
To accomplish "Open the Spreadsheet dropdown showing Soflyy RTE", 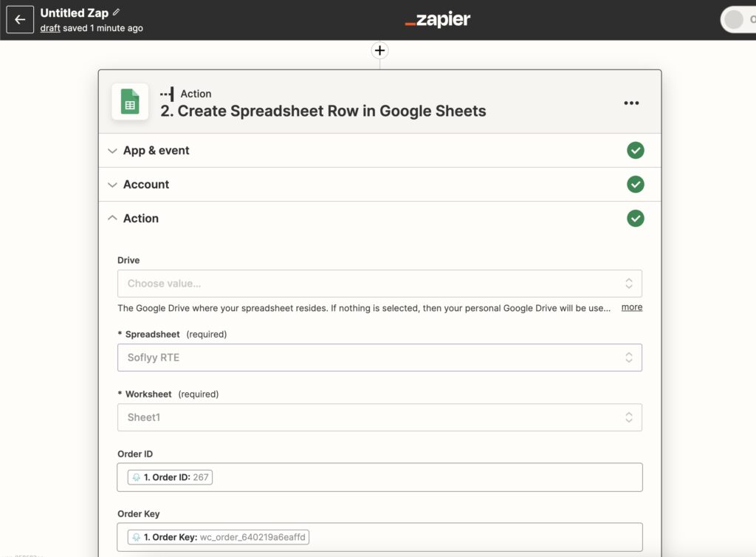I will [x=379, y=358].
